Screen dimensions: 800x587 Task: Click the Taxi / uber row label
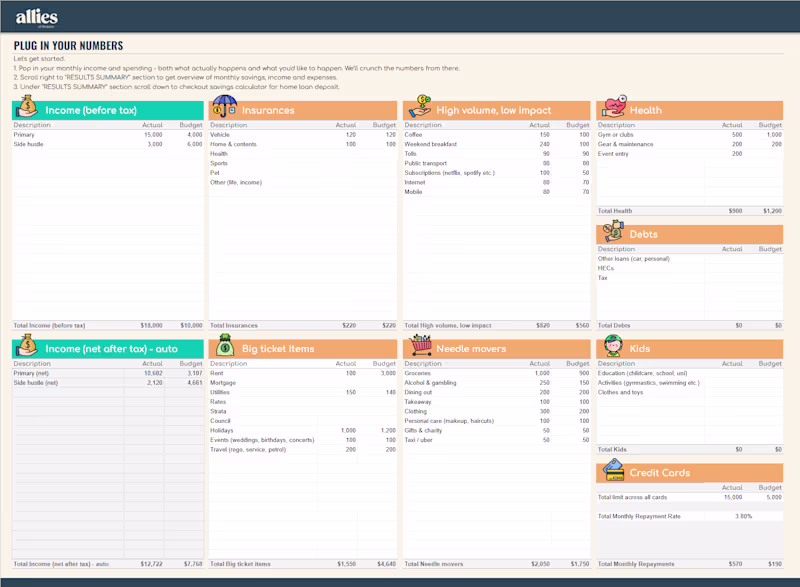(418, 440)
